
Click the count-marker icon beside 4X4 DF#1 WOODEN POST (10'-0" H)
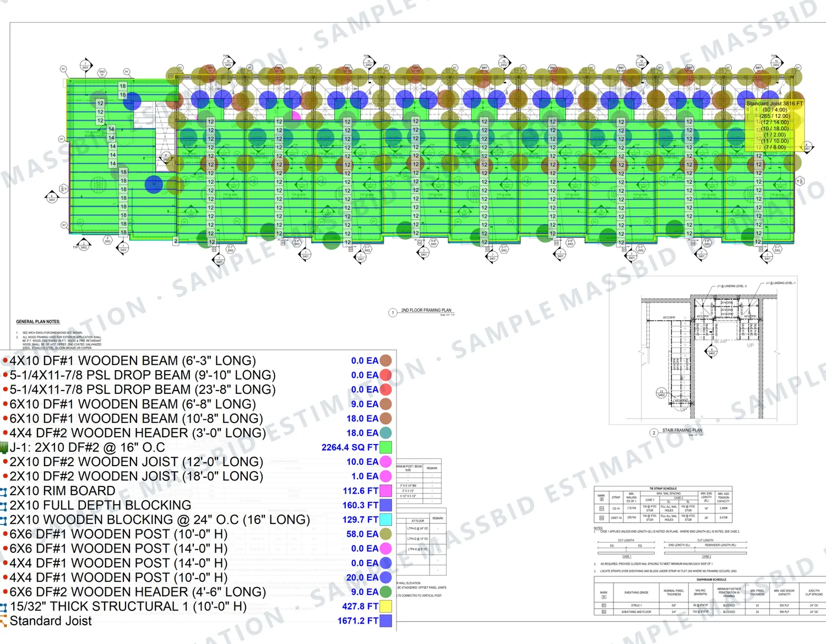(5, 578)
